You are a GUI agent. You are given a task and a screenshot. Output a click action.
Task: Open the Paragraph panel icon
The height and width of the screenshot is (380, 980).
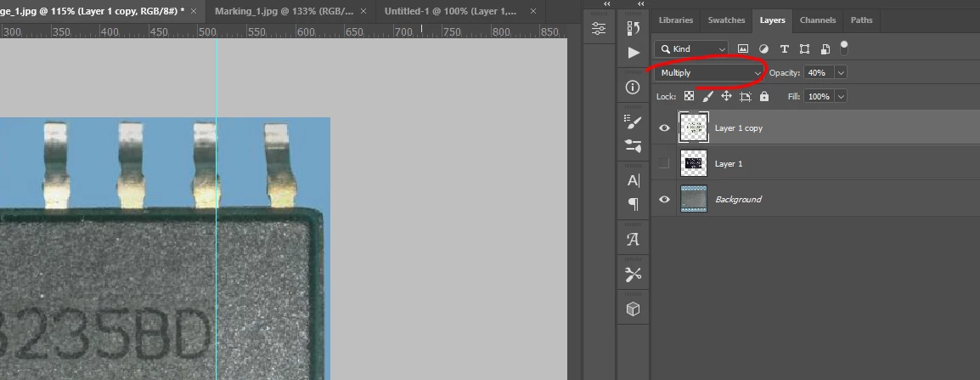pos(634,204)
